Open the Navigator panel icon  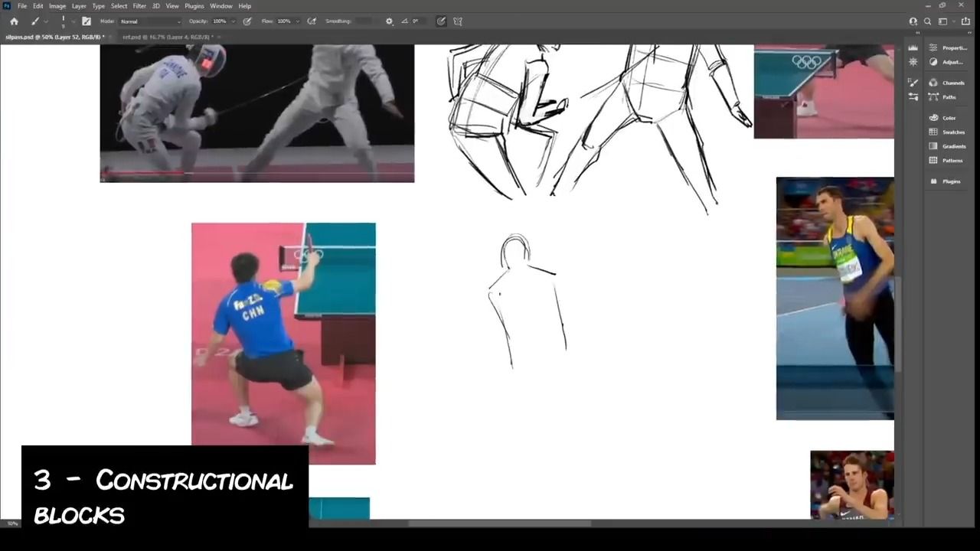tap(913, 62)
